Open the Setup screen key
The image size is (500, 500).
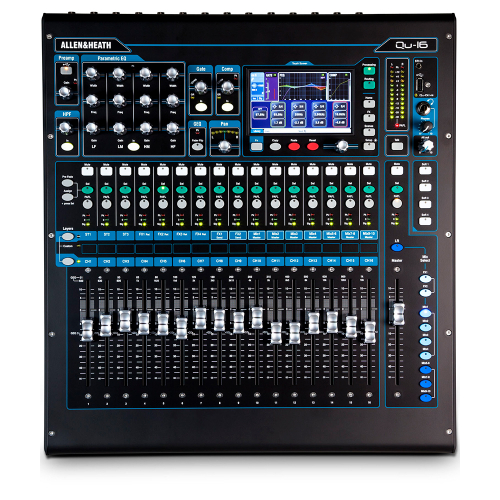pos(369,146)
